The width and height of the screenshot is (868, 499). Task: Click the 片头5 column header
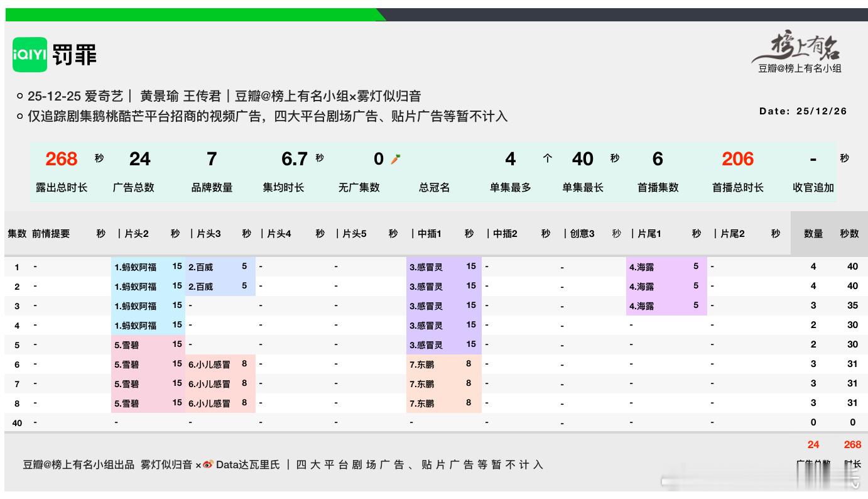click(354, 234)
